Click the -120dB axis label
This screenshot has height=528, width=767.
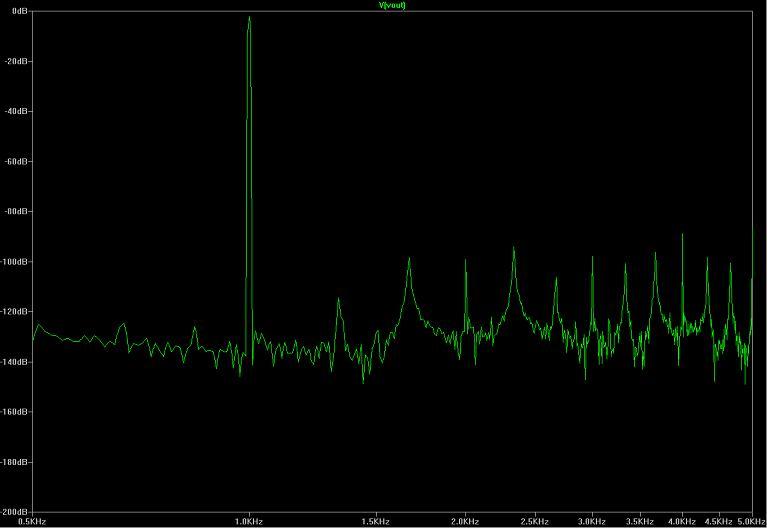[14, 312]
